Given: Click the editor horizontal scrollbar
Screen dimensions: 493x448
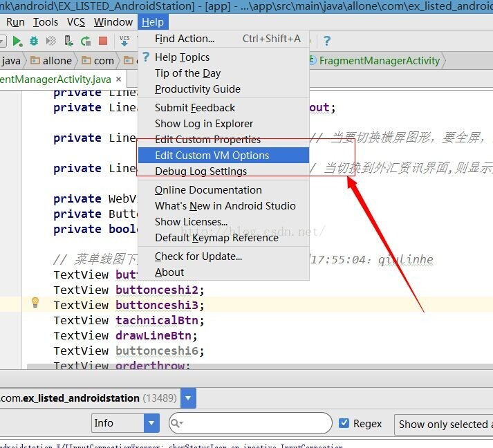Looking at the screenshot, I should pyautogui.click(x=260, y=366).
